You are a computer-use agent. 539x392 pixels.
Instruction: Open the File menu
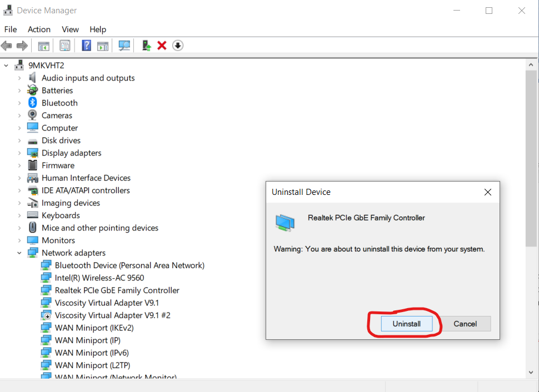point(11,29)
